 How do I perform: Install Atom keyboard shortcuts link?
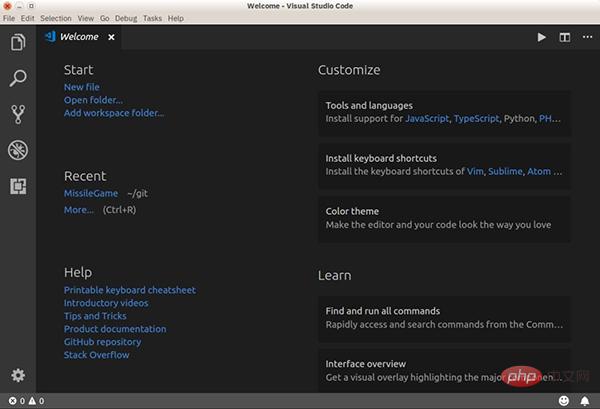[539, 171]
